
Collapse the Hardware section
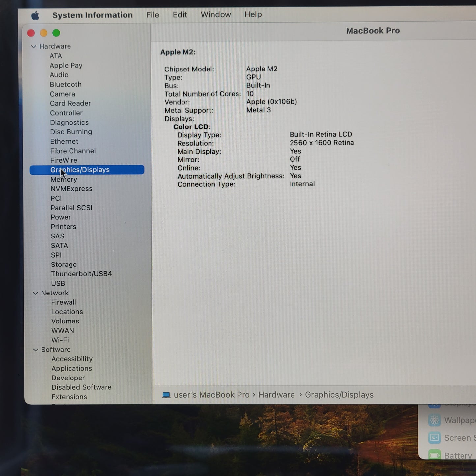(34, 46)
